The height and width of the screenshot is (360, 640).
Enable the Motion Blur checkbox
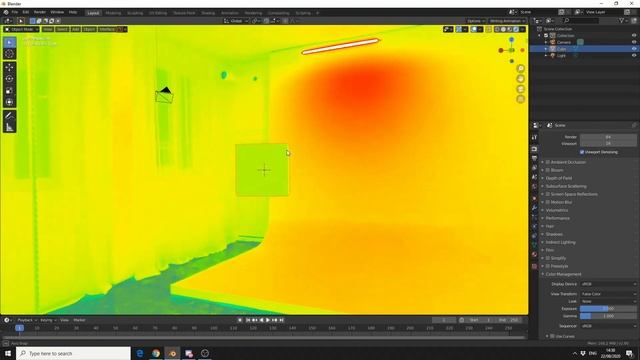[x=548, y=202]
